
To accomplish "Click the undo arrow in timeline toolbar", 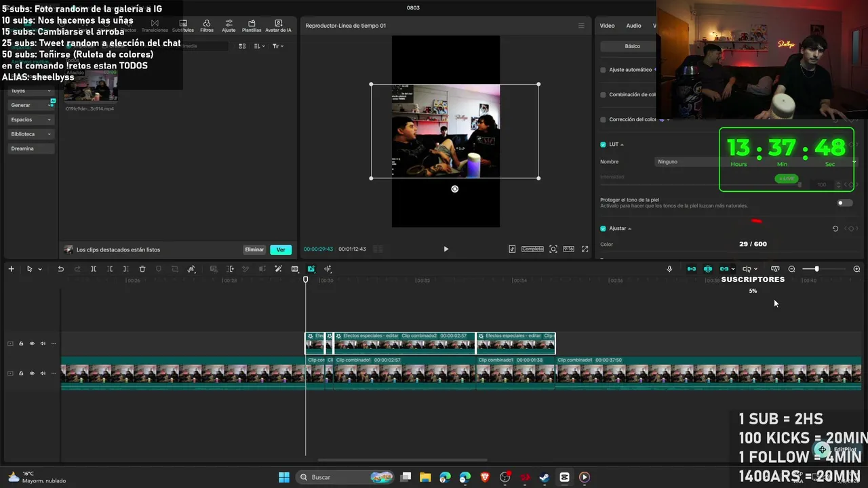I will pyautogui.click(x=60, y=269).
